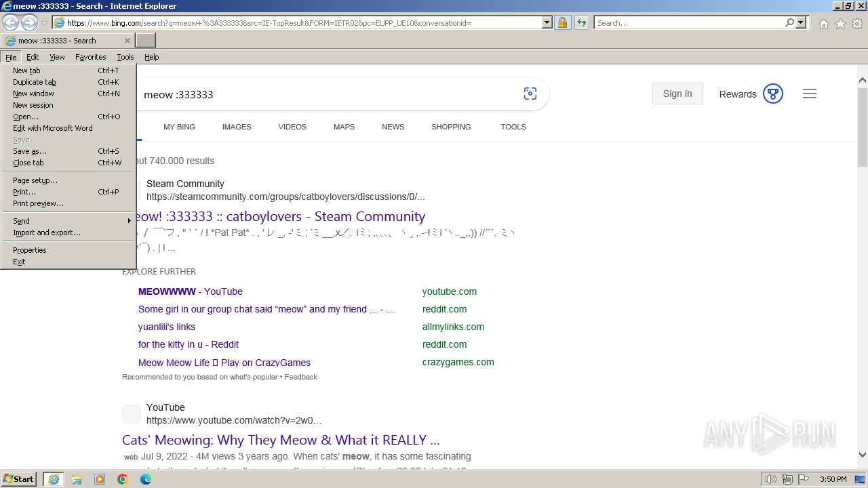Choose Exit in File menu
The height and width of the screenshot is (488, 868).
[x=68, y=262]
